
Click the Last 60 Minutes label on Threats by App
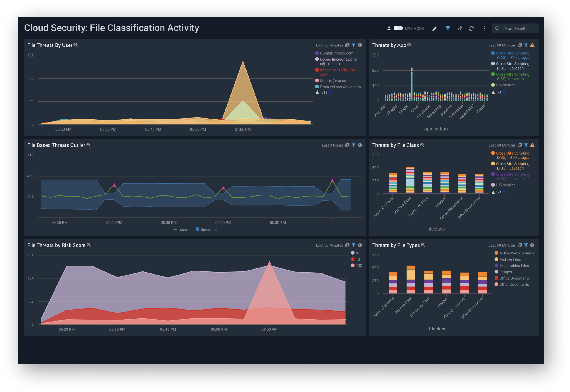(502, 45)
